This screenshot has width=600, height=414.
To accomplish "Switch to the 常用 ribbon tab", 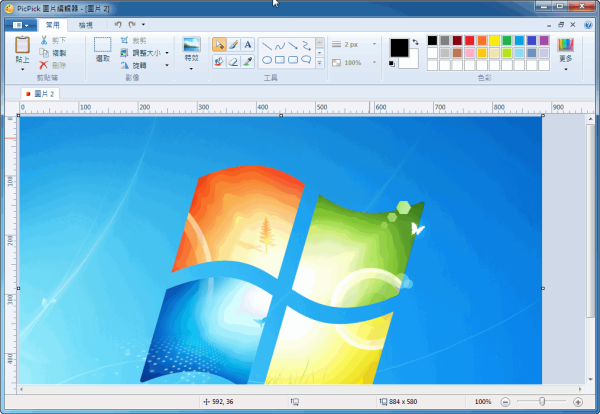I will tap(52, 25).
